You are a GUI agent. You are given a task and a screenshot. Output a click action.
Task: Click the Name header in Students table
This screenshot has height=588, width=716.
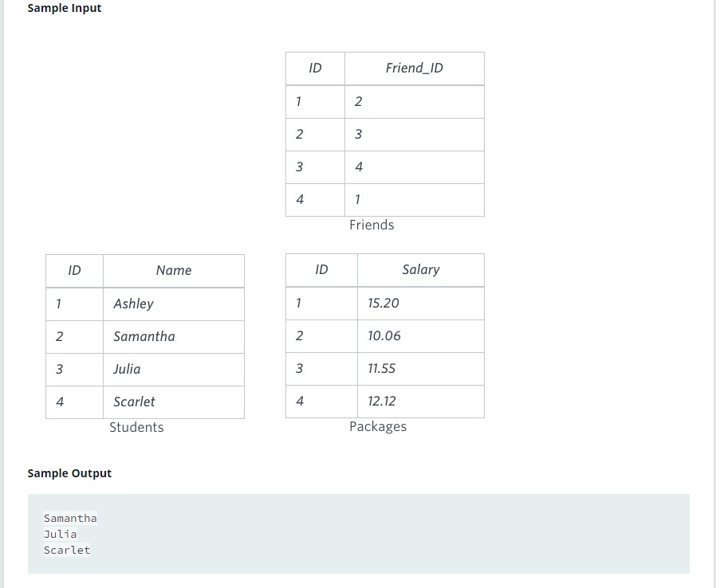click(x=173, y=271)
